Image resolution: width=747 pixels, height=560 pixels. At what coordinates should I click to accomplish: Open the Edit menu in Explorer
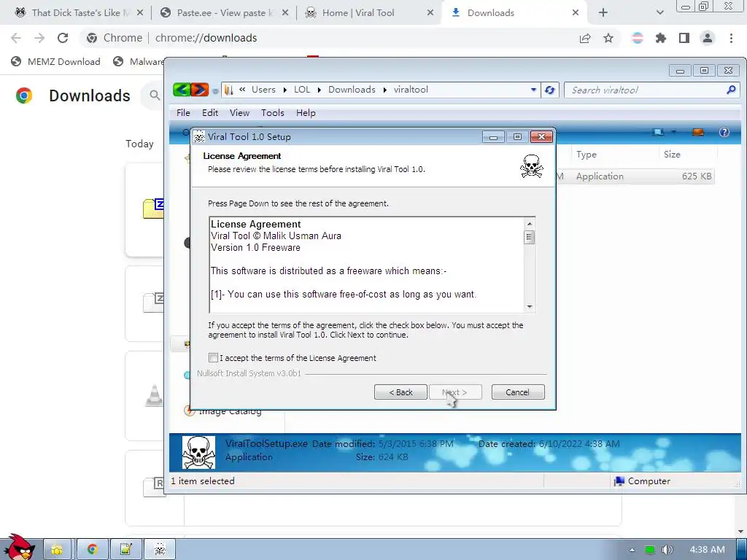(x=209, y=113)
